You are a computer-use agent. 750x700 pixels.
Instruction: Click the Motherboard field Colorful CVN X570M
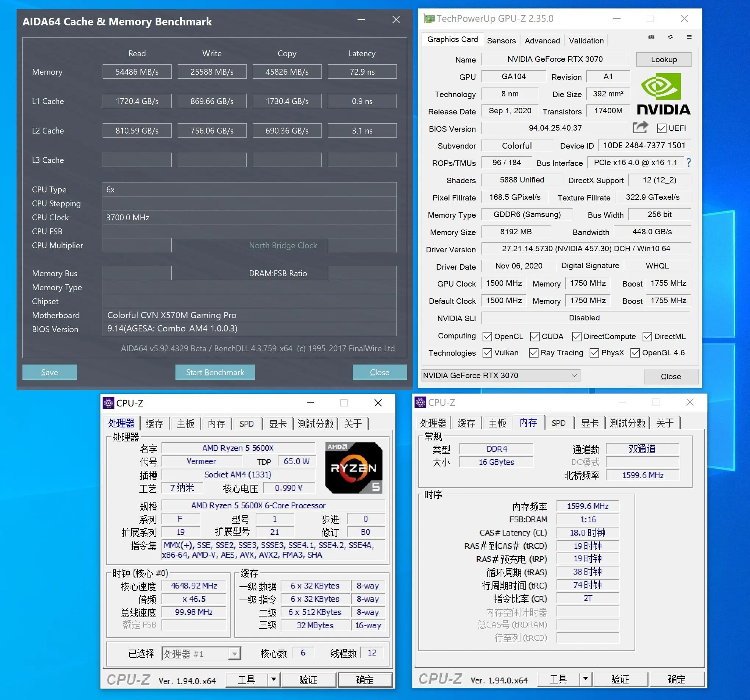tap(249, 315)
